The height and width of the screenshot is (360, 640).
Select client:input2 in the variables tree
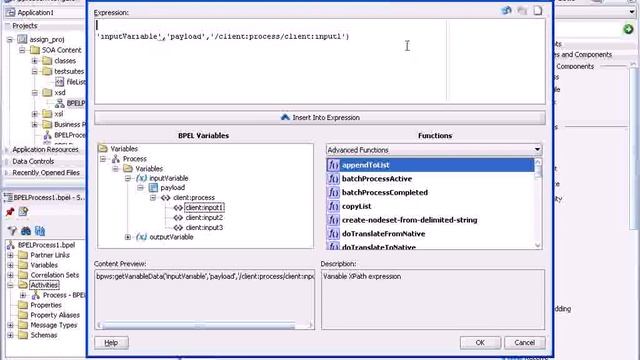(204, 218)
